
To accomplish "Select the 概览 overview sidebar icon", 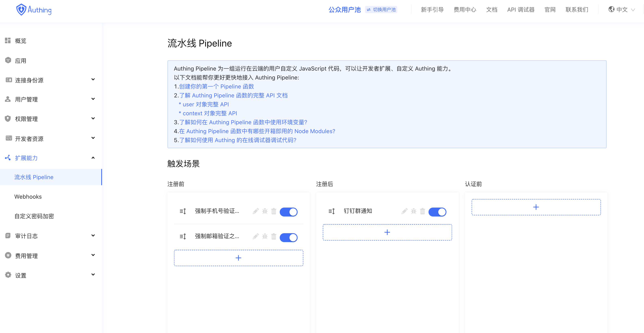I will coord(8,40).
